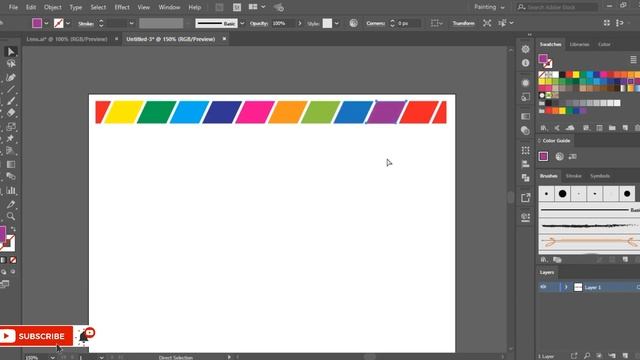Select the Paintbrush tool
The height and width of the screenshot is (360, 640).
pos(11,101)
